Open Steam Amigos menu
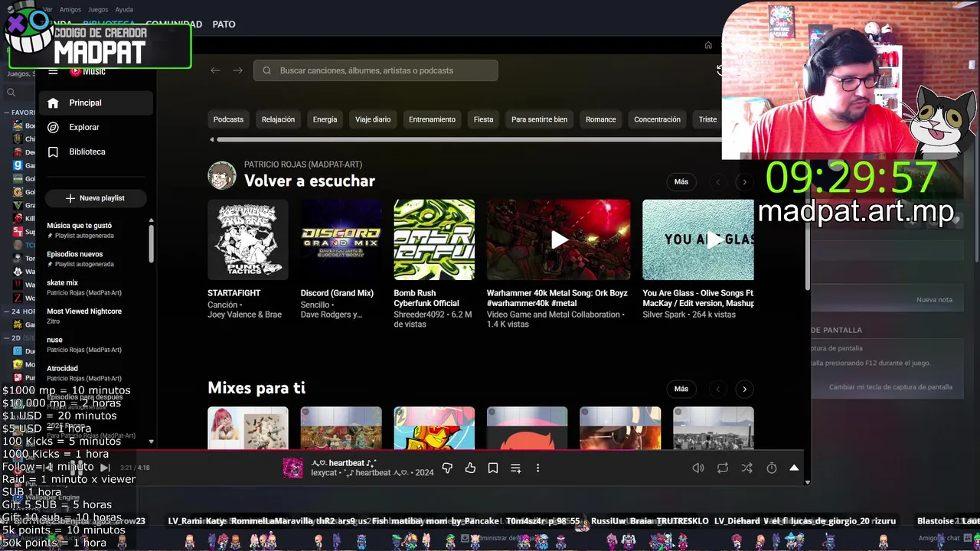The image size is (980, 551). 70,10
